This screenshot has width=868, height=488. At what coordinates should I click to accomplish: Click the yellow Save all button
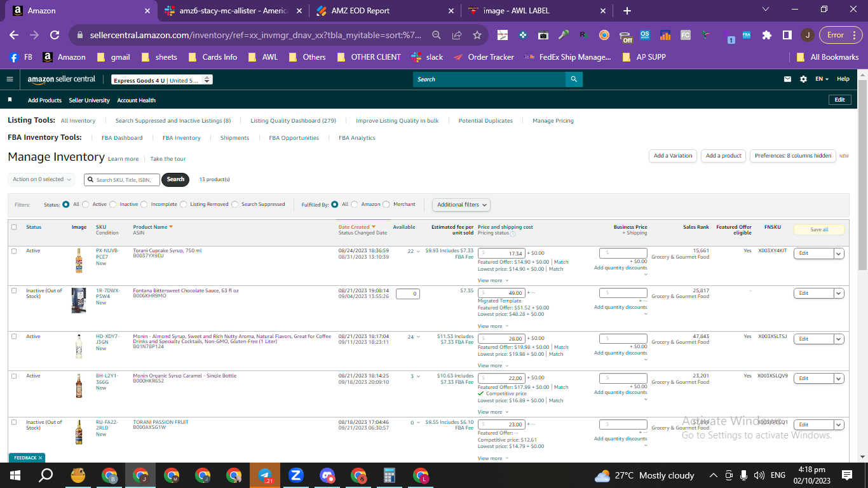pos(819,229)
